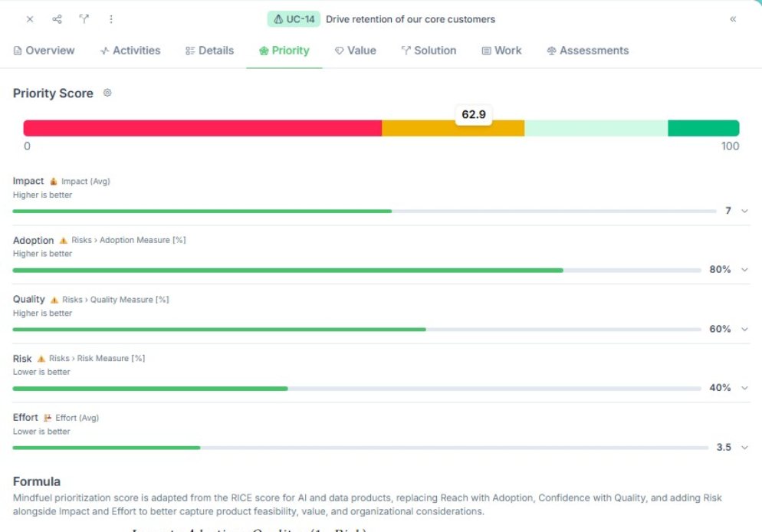The width and height of the screenshot is (762, 532).
Task: Switch to the Overview tab
Action: coord(44,51)
